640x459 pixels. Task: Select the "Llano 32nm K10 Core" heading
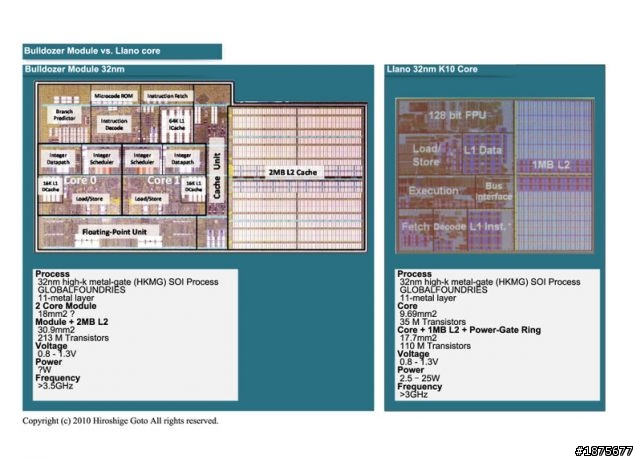coord(432,69)
